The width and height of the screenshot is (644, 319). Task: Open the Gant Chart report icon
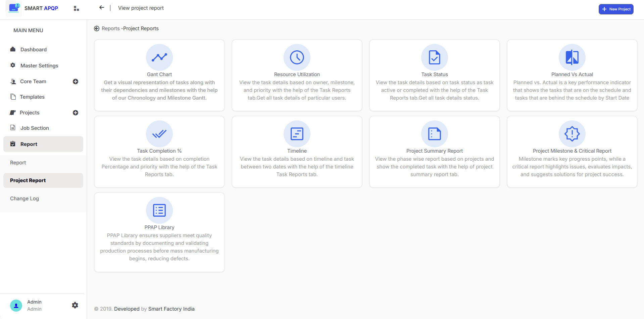(159, 57)
